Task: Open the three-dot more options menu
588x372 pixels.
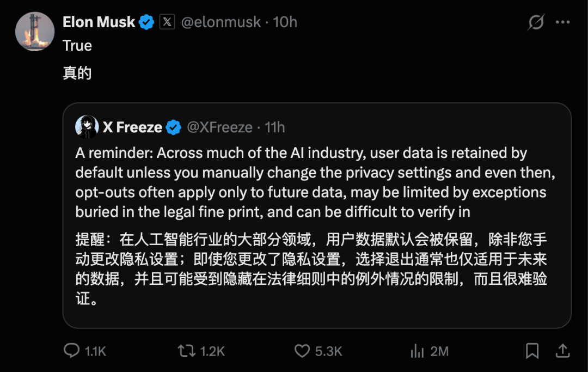Action: click(x=562, y=22)
